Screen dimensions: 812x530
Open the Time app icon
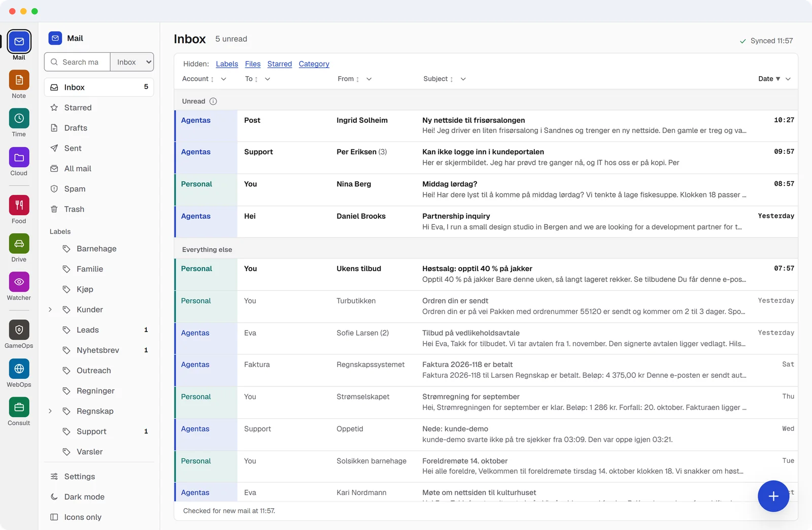[x=19, y=118]
